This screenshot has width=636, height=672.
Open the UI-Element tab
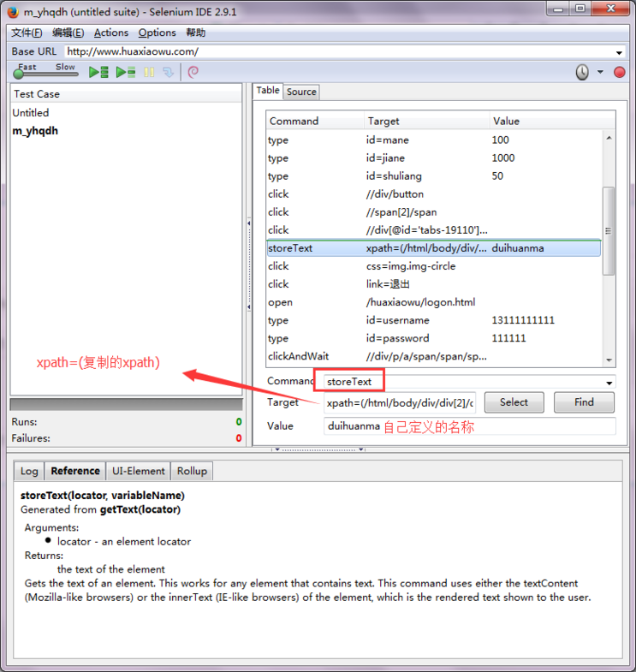pos(138,471)
